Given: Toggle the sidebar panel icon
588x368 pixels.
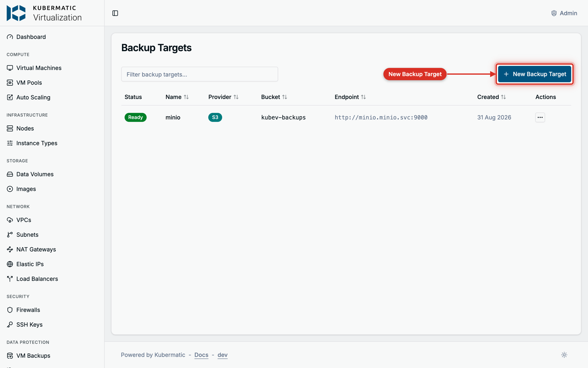Looking at the screenshot, I should click(x=115, y=13).
